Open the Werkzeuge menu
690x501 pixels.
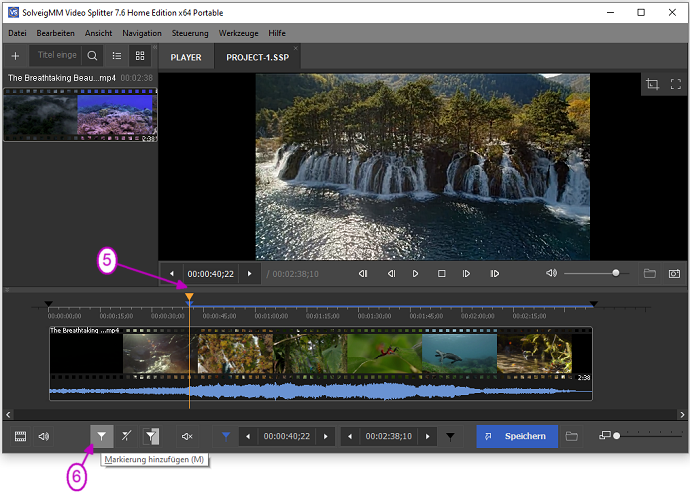pyautogui.click(x=239, y=33)
